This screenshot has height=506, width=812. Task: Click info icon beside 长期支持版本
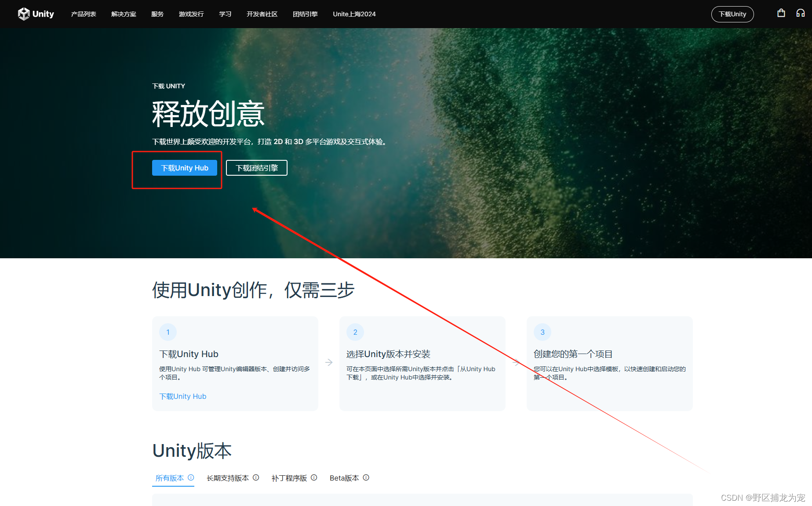[x=256, y=477]
